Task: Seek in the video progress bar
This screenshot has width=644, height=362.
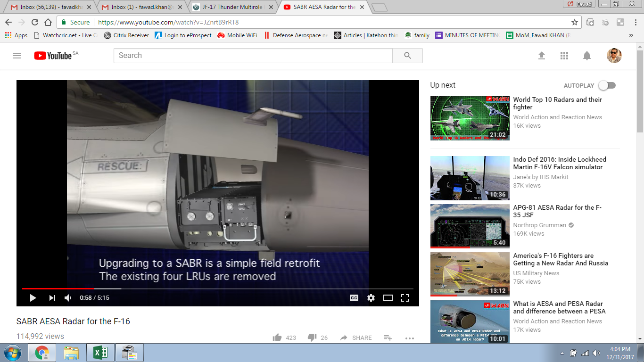Action: [x=218, y=288]
